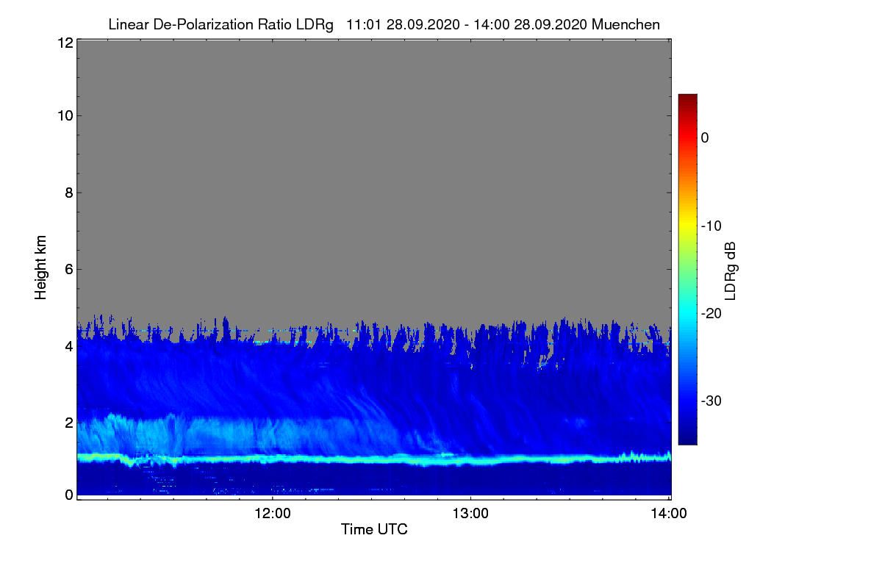Click the height tick label 6
The width and height of the screenshot is (882, 588).
[68, 269]
